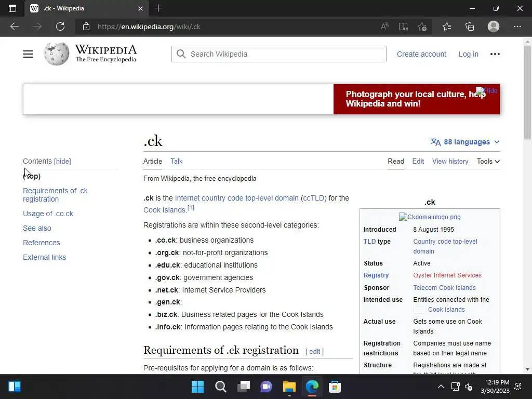The image size is (532, 399).
Task: Click the browser profile avatar
Action: coord(494,26)
